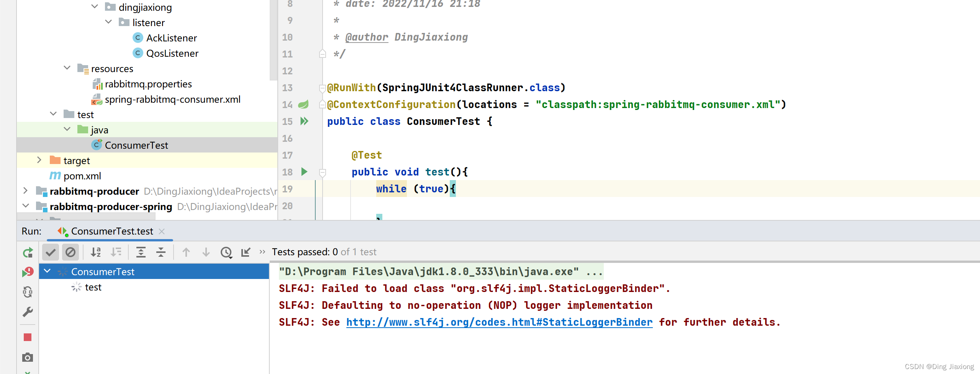Expand the rabbitmq-producer module

(x=25, y=190)
